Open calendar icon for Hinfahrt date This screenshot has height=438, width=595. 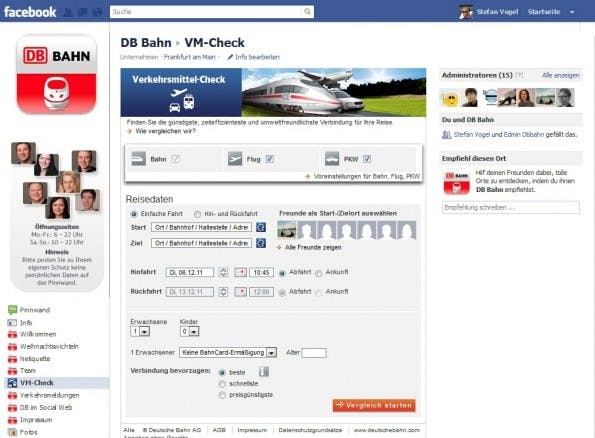[x=241, y=272]
